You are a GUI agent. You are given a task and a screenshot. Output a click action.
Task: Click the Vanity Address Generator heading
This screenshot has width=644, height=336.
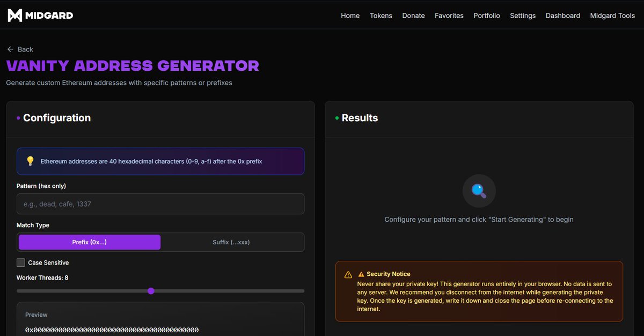click(x=133, y=66)
